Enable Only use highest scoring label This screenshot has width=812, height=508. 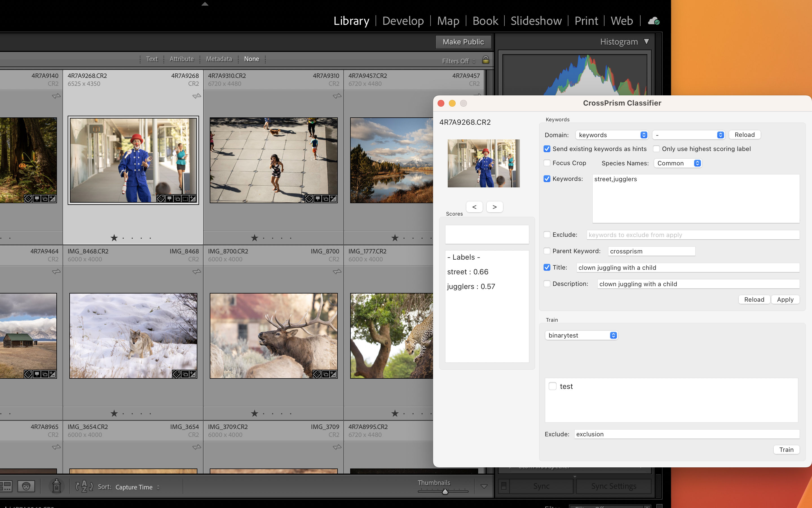pos(656,149)
